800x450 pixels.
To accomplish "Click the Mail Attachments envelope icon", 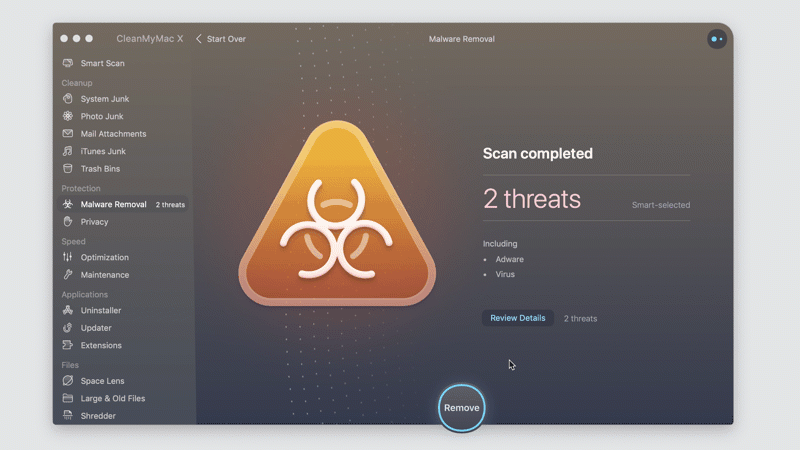I will pos(67,133).
